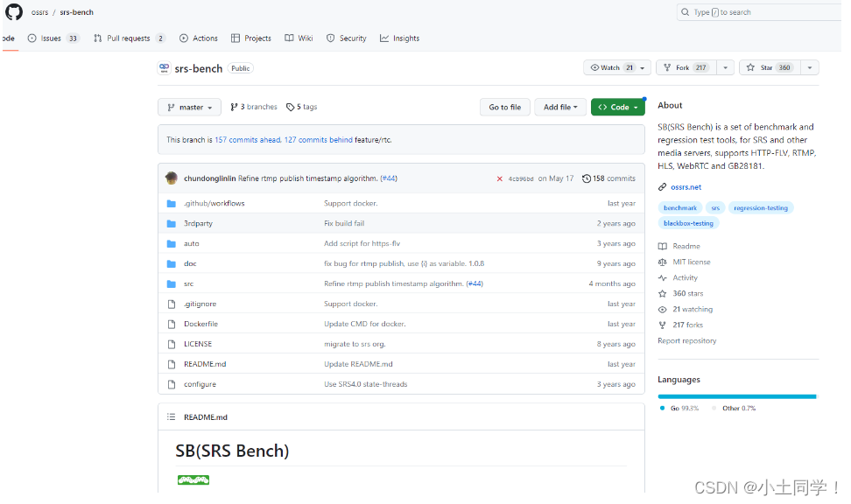
Task: Switch to the Actions tab
Action: pos(199,38)
